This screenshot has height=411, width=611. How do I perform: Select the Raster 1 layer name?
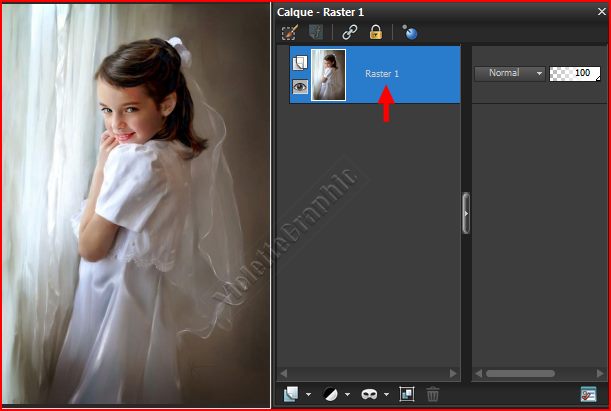(x=383, y=74)
